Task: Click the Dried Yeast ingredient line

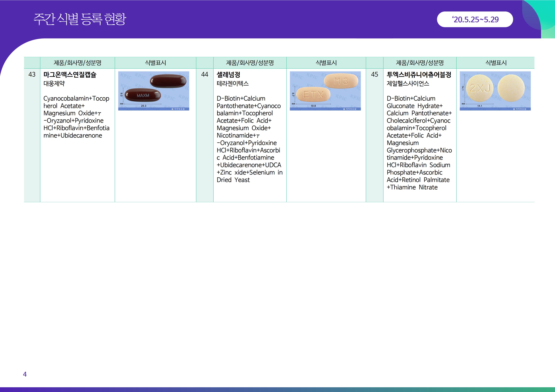Action: pyautogui.click(x=233, y=180)
